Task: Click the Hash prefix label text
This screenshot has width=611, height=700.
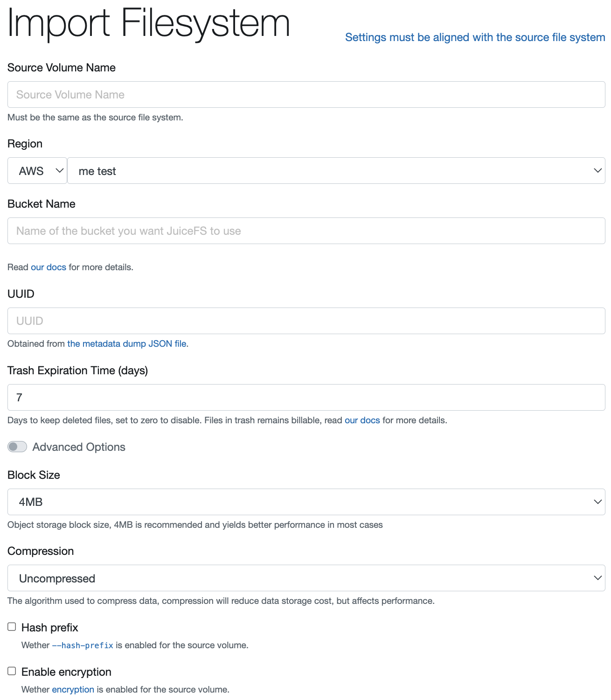Action: [x=50, y=628]
